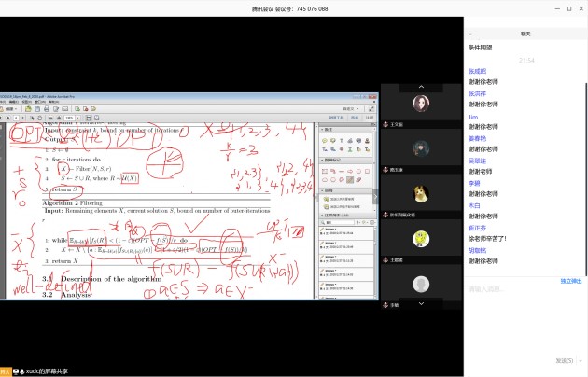Viewport: 588px width, 377px height.
Task: Click the chat message input field
Action: 525,314
